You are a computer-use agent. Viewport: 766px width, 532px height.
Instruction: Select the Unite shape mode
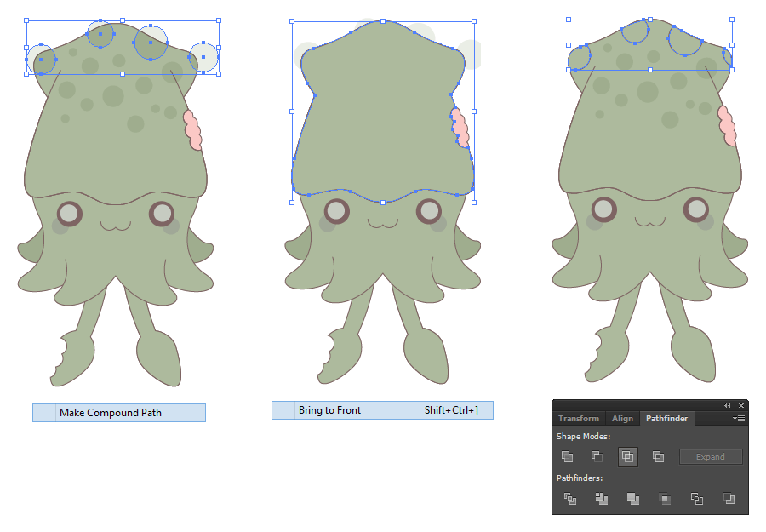pos(568,456)
